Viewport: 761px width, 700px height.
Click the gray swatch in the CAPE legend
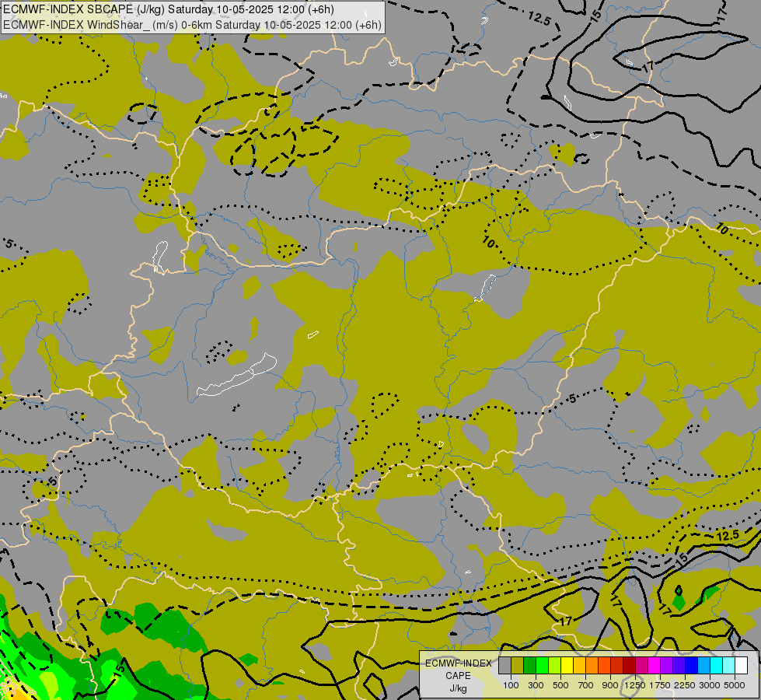click(x=504, y=666)
